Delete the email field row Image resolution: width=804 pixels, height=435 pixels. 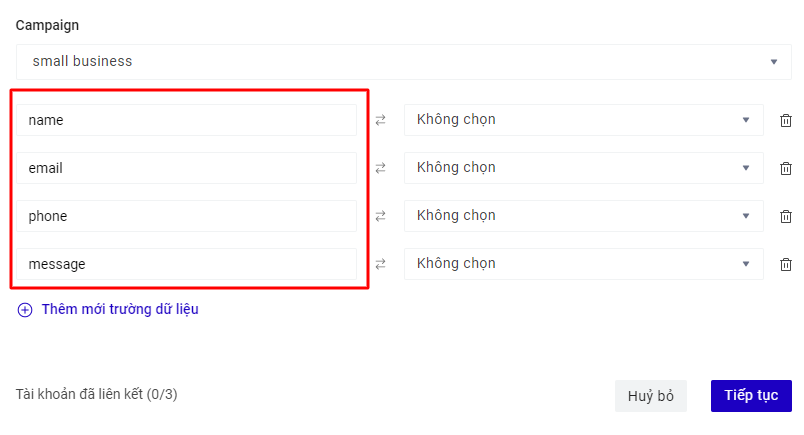click(x=786, y=168)
